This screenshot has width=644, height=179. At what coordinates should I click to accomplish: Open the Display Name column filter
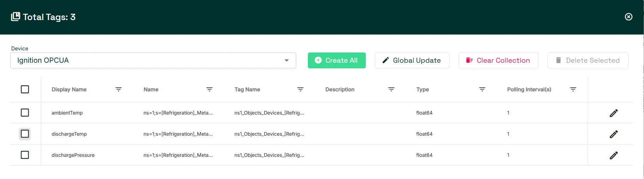(x=119, y=89)
